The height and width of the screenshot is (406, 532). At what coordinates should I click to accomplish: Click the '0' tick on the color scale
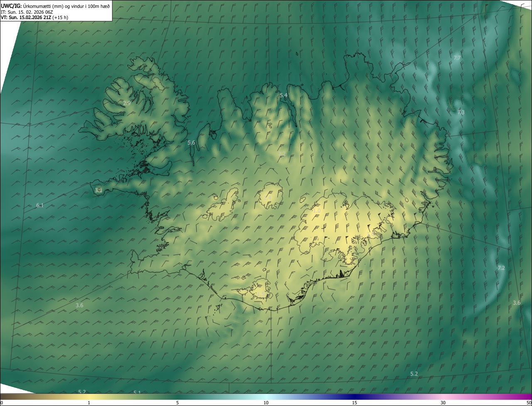(1, 403)
